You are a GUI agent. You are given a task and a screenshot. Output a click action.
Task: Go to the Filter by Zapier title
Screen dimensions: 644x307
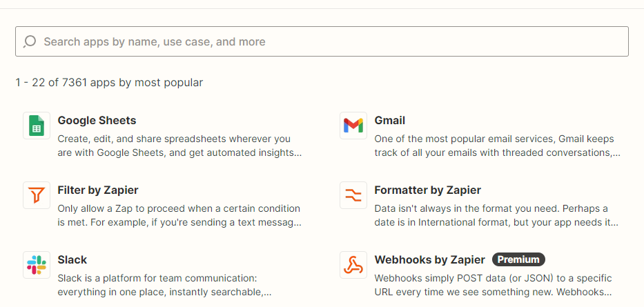(x=99, y=190)
